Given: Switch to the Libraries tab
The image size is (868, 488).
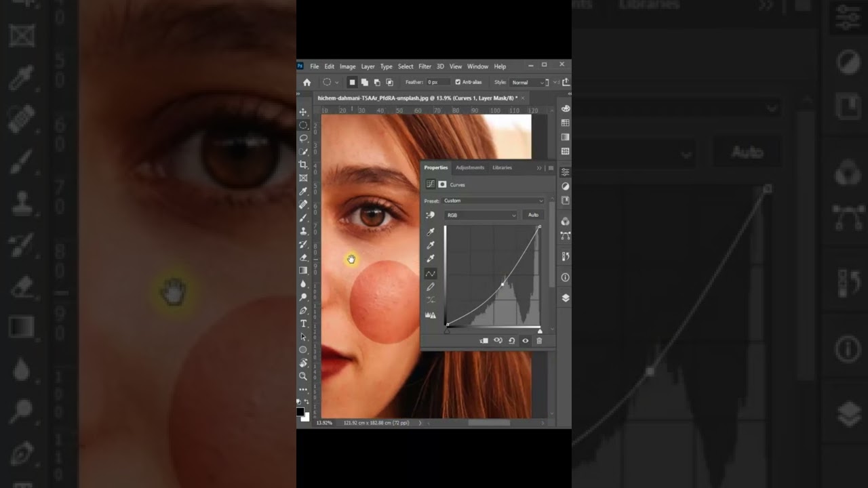Looking at the screenshot, I should [x=502, y=167].
